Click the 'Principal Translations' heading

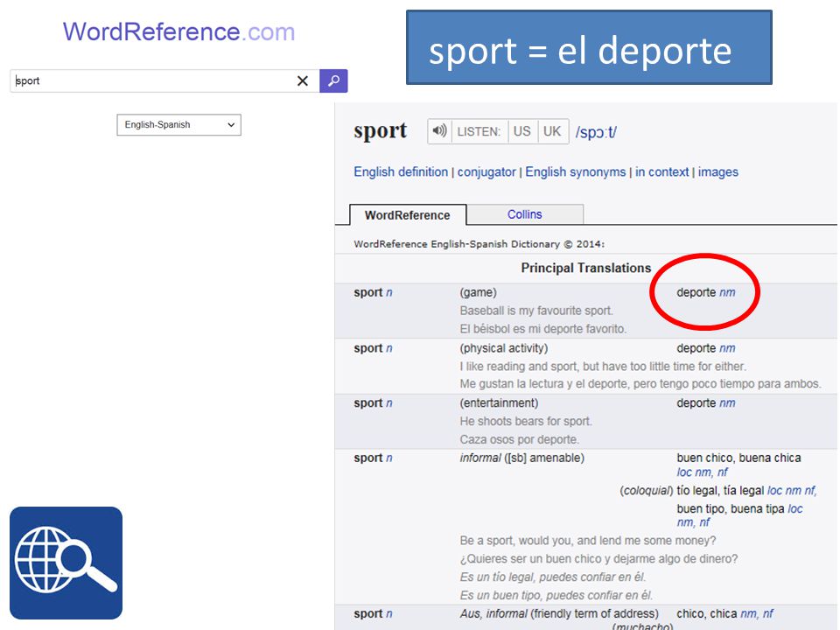click(586, 268)
